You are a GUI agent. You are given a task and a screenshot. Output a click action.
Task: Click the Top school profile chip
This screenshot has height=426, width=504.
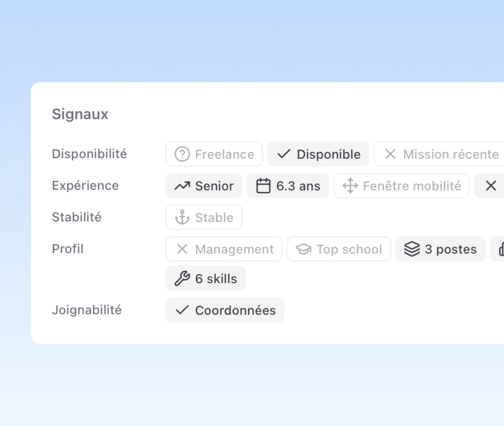pyautogui.click(x=339, y=249)
